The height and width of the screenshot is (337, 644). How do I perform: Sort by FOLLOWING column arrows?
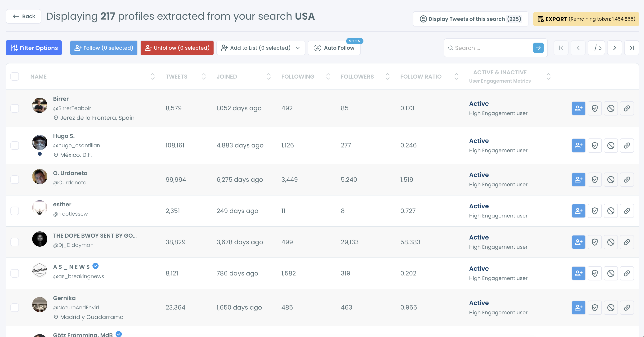(x=328, y=76)
